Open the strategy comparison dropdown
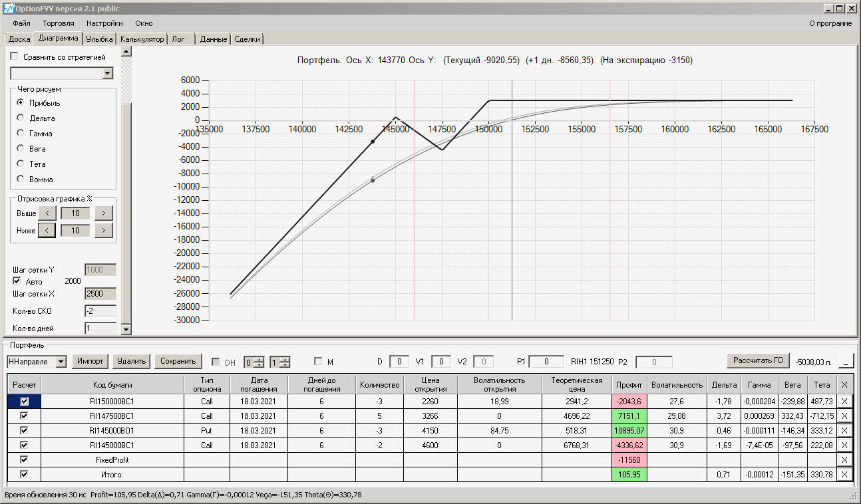The width and height of the screenshot is (861, 504). pos(108,74)
